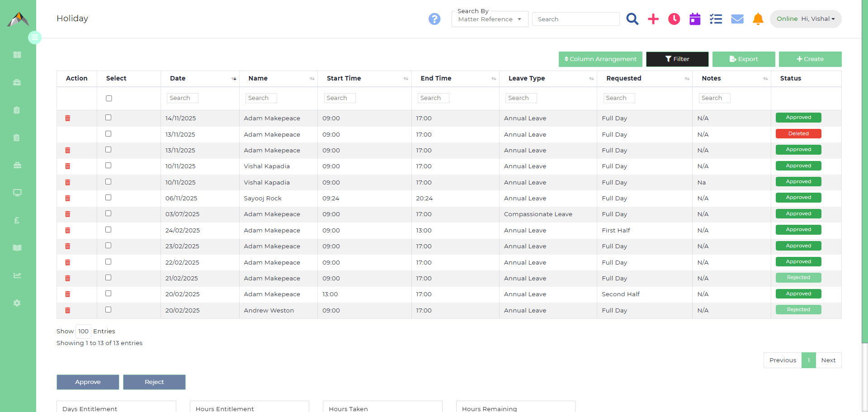The height and width of the screenshot is (412, 868).
Task: Go to the Next page
Action: [x=829, y=360]
